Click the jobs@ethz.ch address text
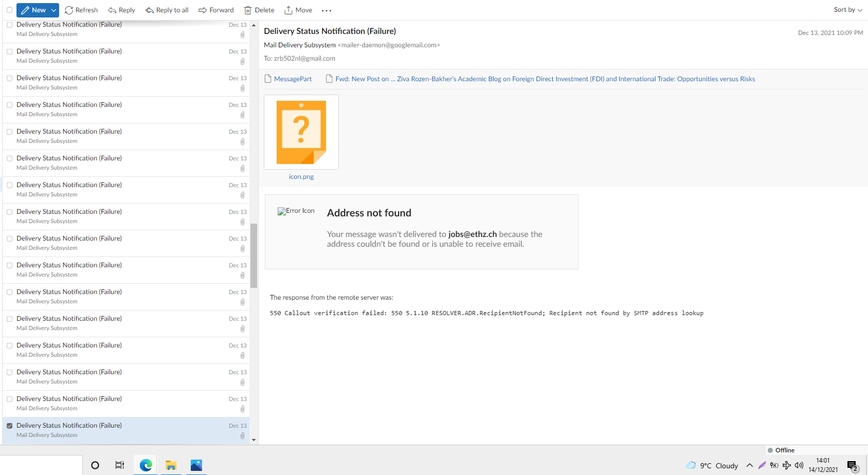The image size is (868, 475). [x=473, y=234]
